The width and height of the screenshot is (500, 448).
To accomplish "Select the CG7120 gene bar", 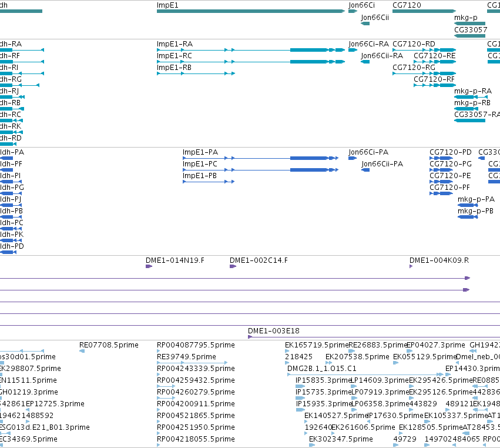I will tap(424, 11).
